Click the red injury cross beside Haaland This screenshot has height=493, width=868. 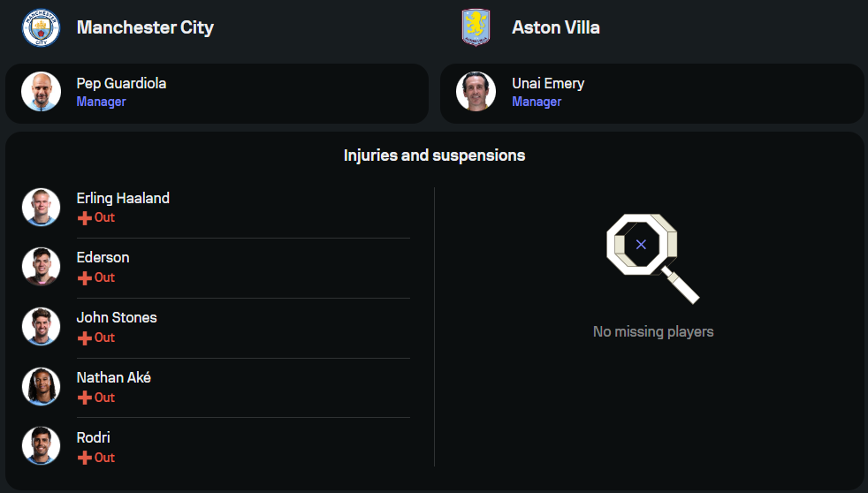pos(85,217)
